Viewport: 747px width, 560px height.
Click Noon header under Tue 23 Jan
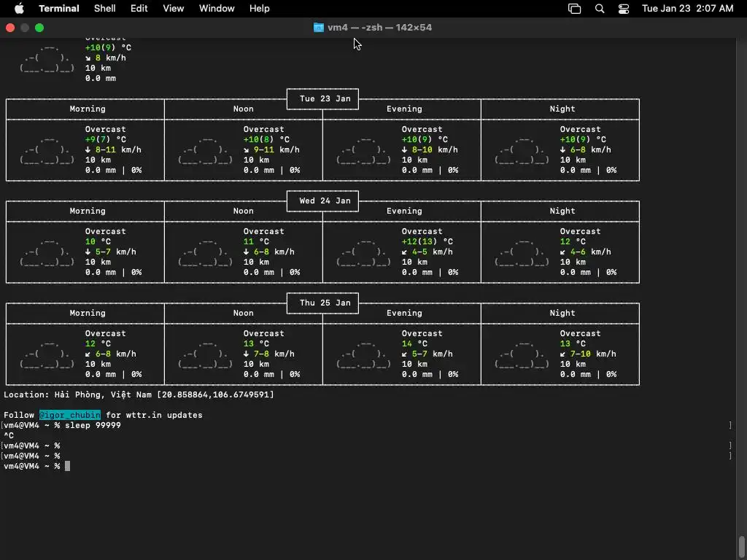click(244, 109)
